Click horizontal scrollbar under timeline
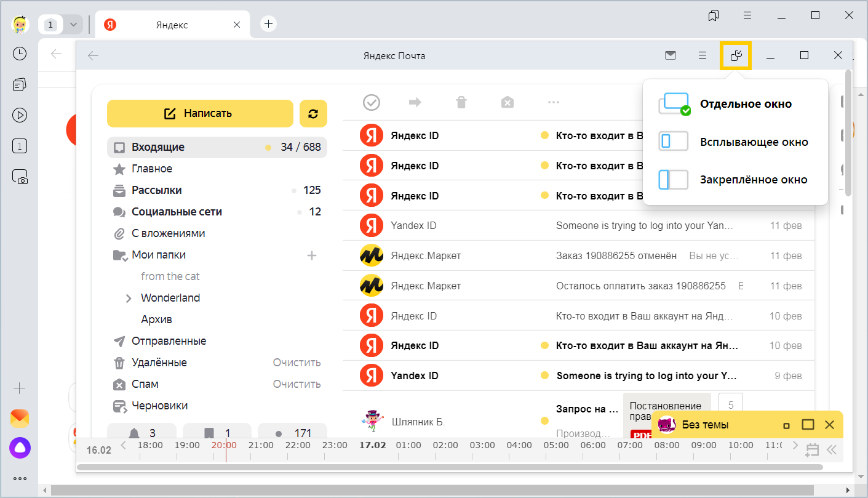 [x=449, y=467]
